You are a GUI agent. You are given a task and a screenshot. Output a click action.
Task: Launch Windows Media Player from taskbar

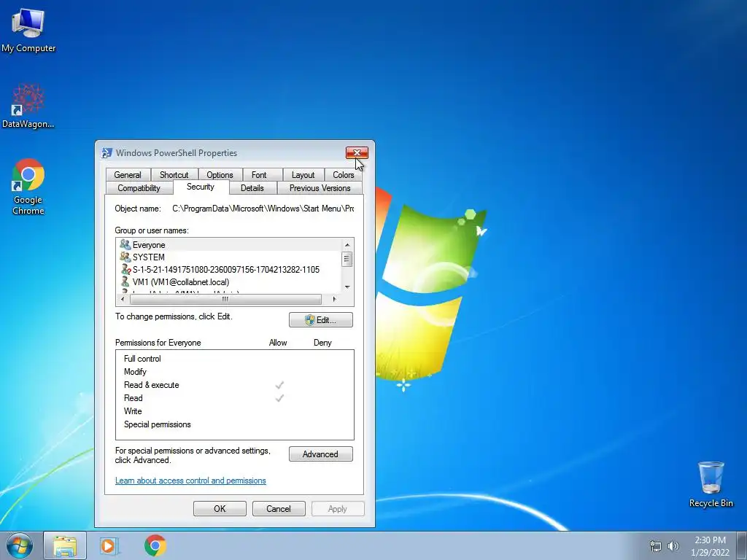coord(109,545)
